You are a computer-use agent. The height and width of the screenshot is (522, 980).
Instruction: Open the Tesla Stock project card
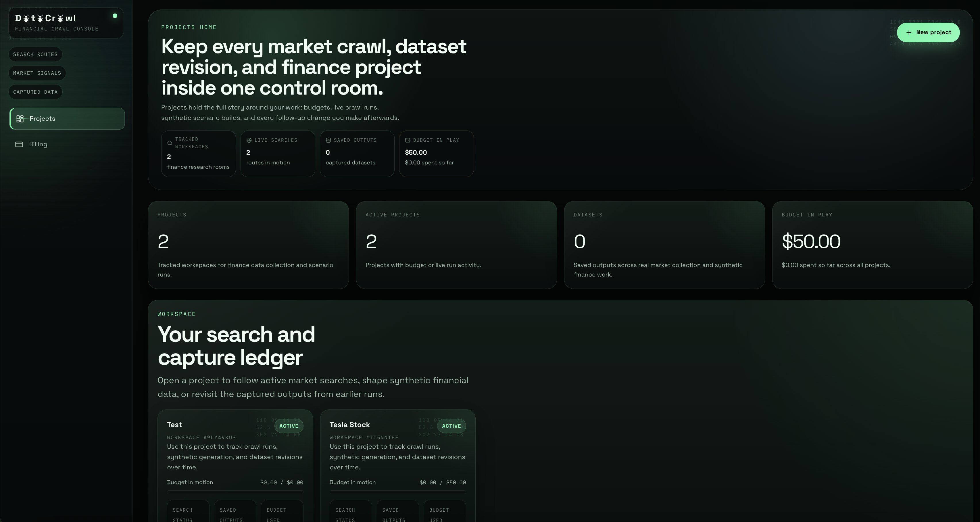click(x=350, y=425)
